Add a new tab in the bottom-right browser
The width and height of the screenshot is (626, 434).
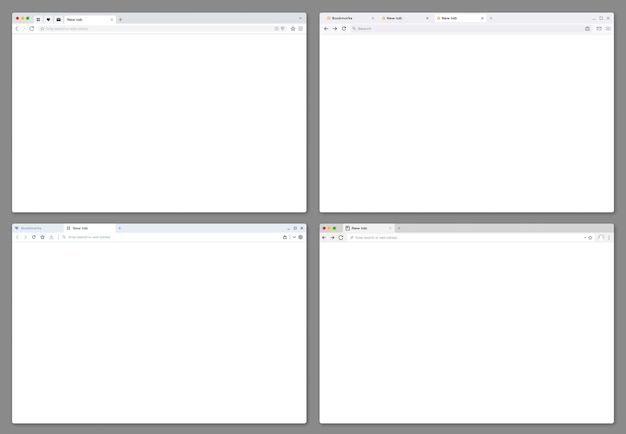[399, 228]
